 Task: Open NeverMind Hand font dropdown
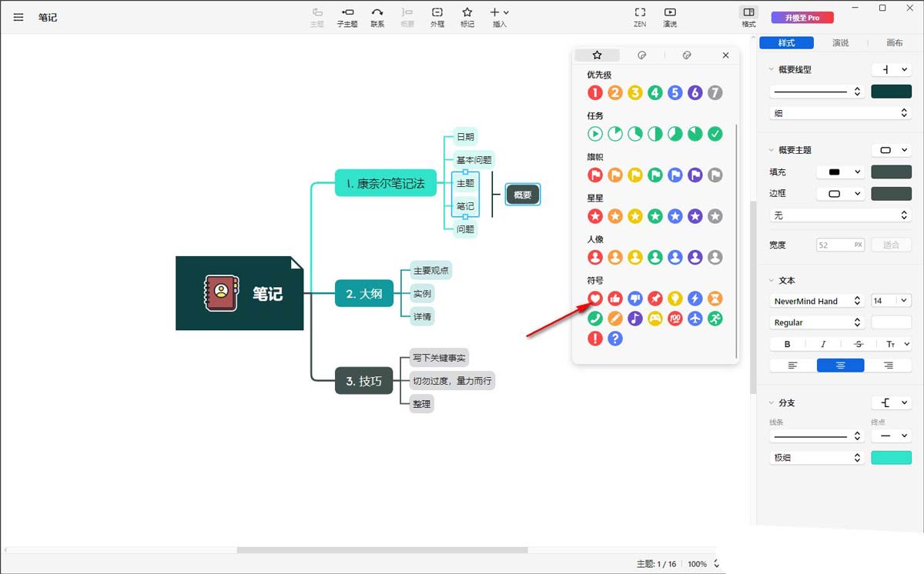[x=817, y=301]
